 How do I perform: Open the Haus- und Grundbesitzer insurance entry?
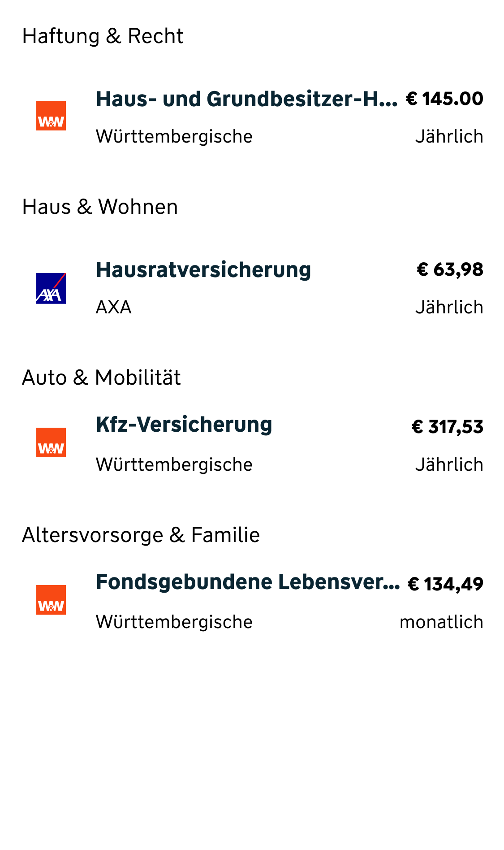[246, 99]
